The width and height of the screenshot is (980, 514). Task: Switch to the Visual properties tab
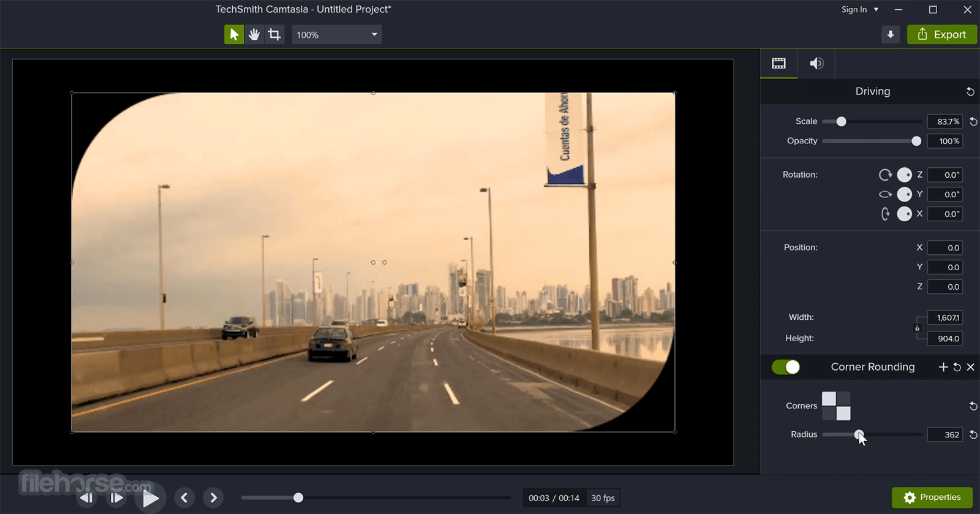(x=778, y=64)
